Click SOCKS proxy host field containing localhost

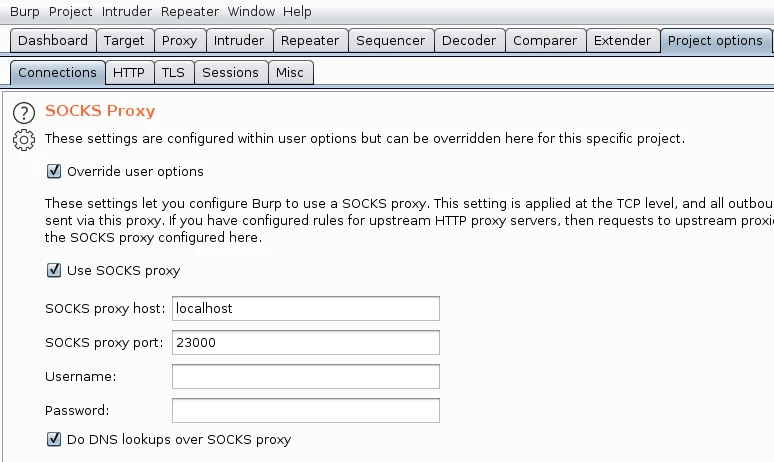point(306,308)
